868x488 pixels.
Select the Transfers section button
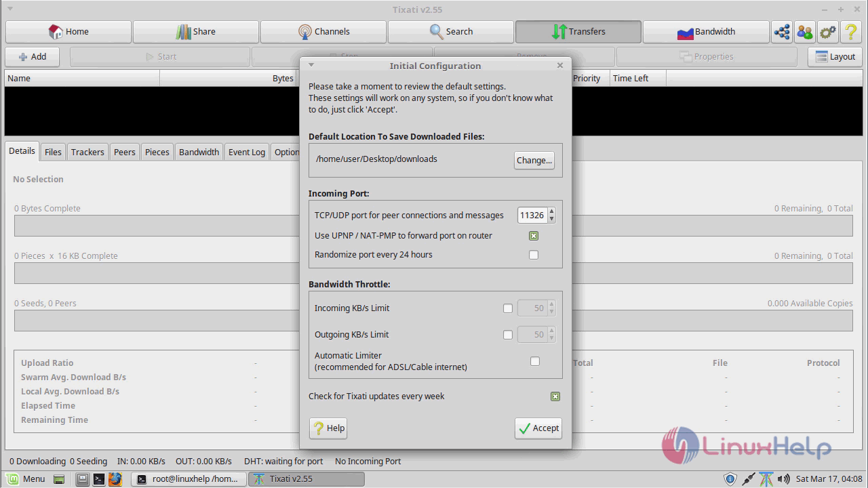tap(578, 32)
